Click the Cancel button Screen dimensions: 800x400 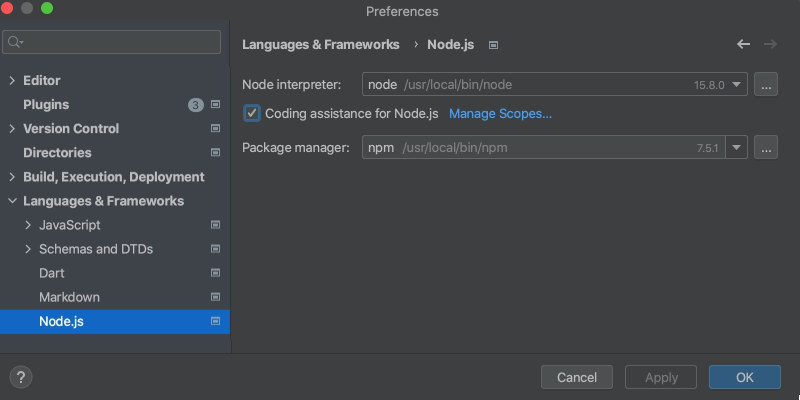coord(577,378)
